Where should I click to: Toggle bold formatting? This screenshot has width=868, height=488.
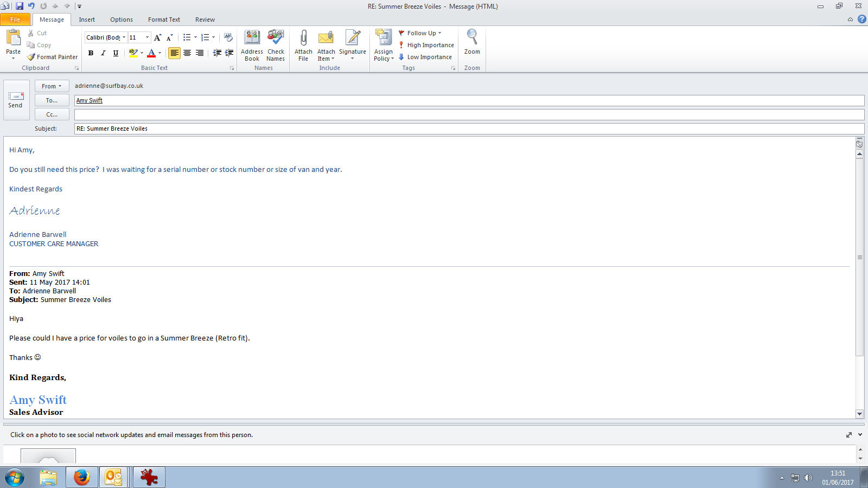(x=91, y=53)
